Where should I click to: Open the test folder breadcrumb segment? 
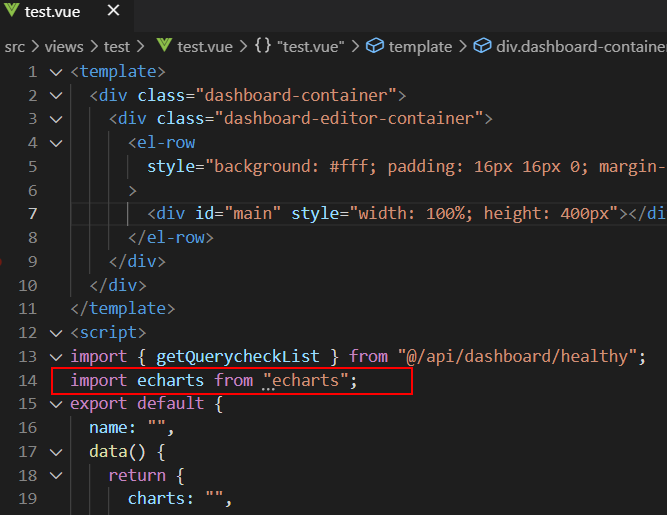tap(117, 46)
